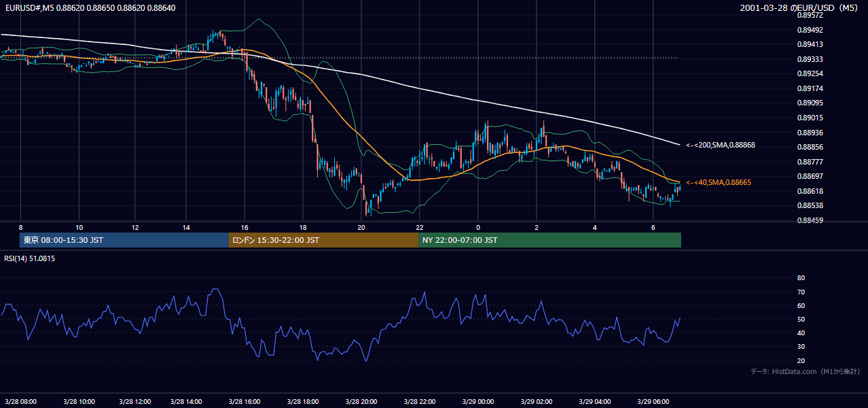Click price axis value 0.89095
This screenshot has height=408, width=868.
point(810,103)
